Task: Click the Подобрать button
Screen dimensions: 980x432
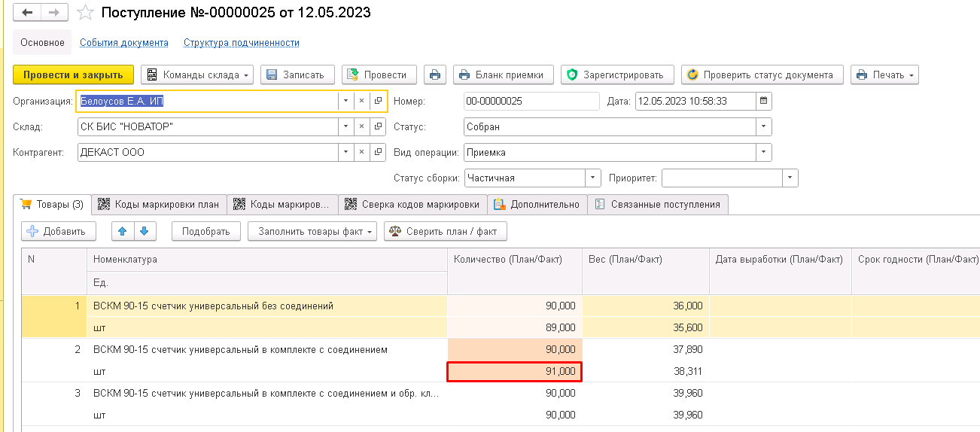Action: pyautogui.click(x=205, y=231)
